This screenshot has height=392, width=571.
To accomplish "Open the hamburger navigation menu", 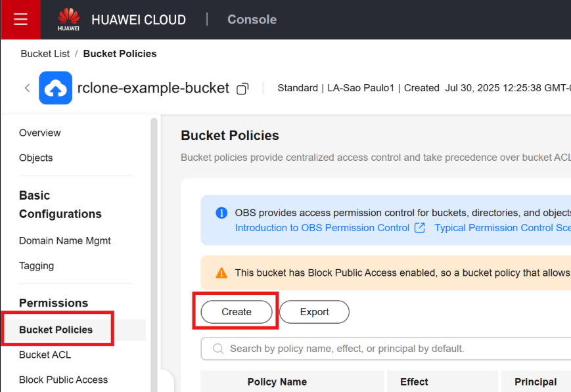I will 20,19.
